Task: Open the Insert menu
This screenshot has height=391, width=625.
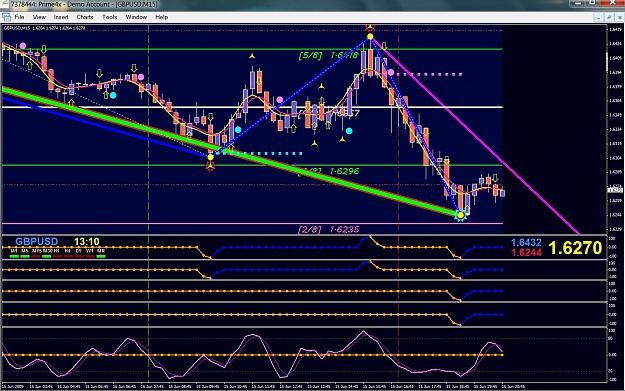Action: pyautogui.click(x=61, y=17)
